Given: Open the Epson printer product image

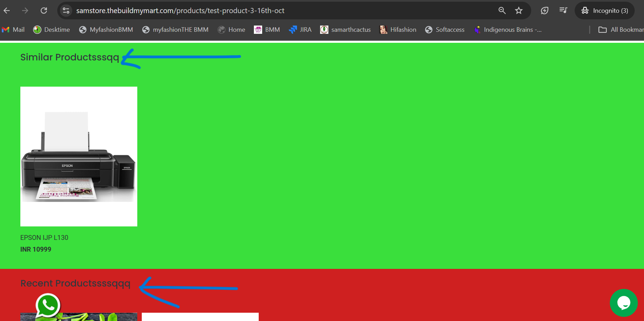Looking at the screenshot, I should pyautogui.click(x=79, y=156).
